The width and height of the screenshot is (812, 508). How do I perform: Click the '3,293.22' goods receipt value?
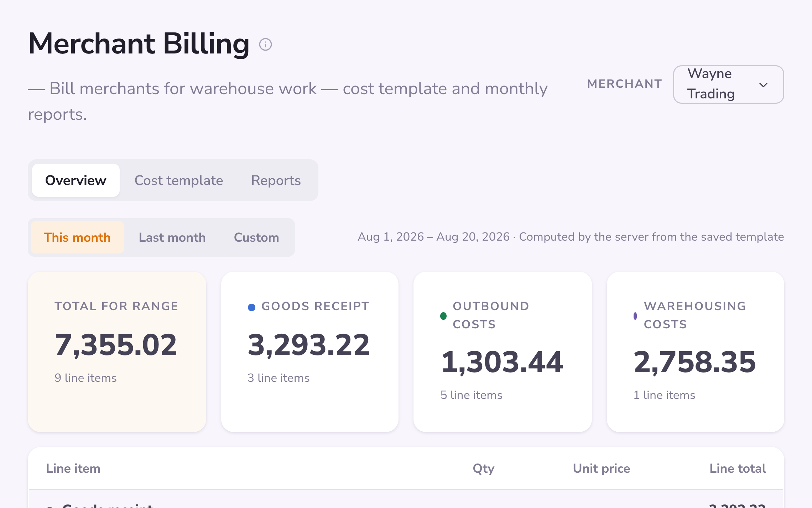[x=309, y=345]
